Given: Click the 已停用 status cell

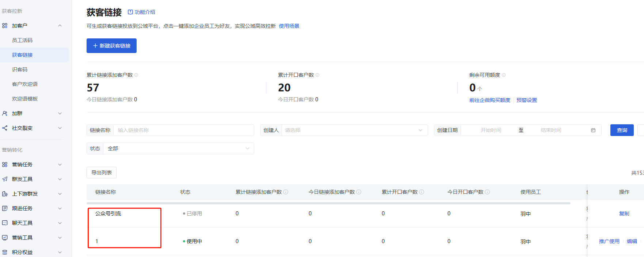Looking at the screenshot, I should pos(193,213).
